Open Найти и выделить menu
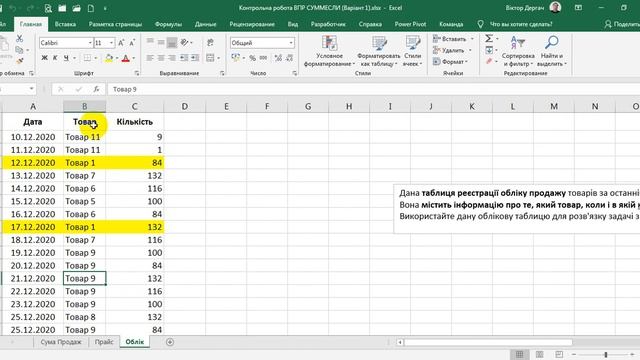The width and height of the screenshot is (640, 360). (551, 51)
